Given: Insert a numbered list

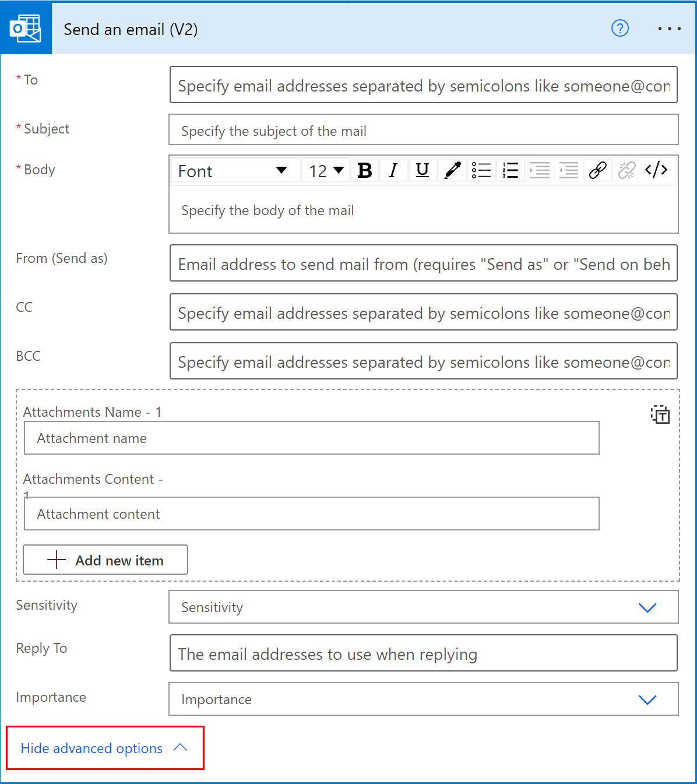Looking at the screenshot, I should 511,170.
